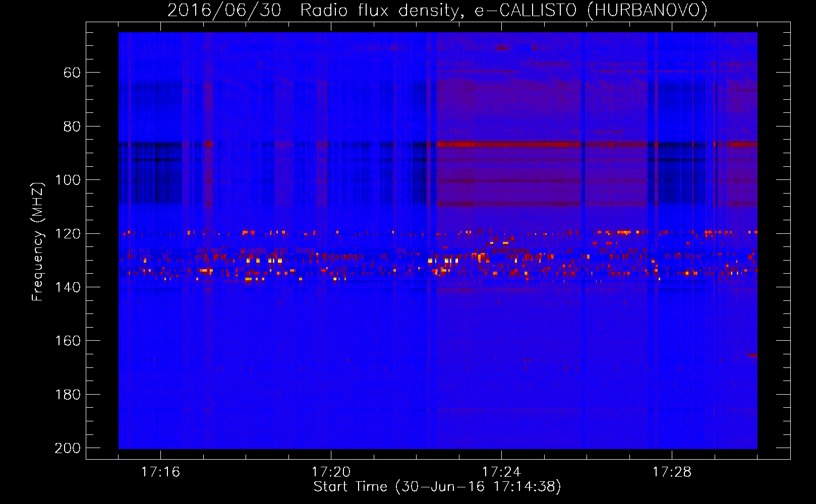816x504 pixels.
Task: Select the 120 MHz frequency tick label
Action: (68, 234)
